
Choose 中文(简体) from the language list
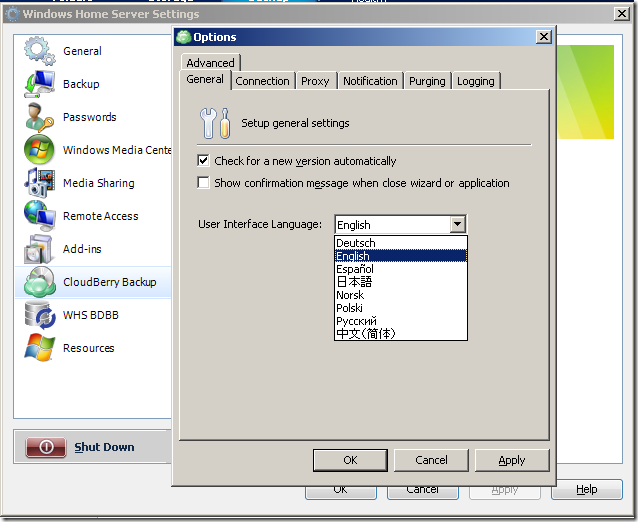pyautogui.click(x=400, y=334)
